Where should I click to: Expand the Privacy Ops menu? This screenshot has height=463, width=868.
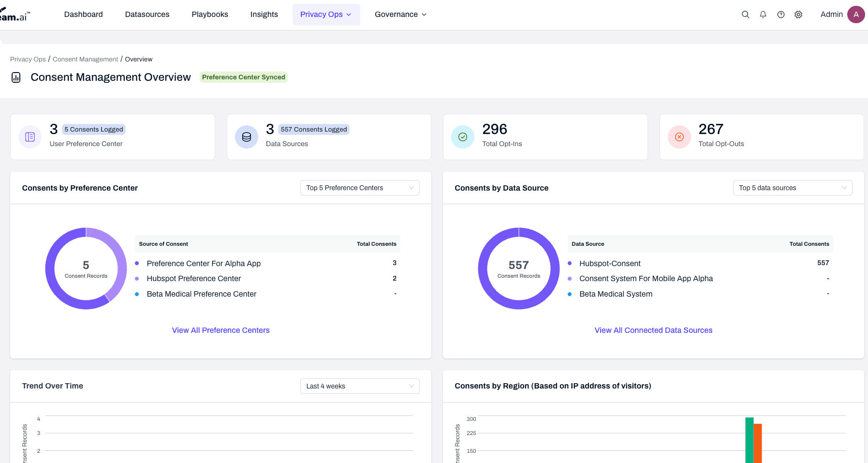326,15
